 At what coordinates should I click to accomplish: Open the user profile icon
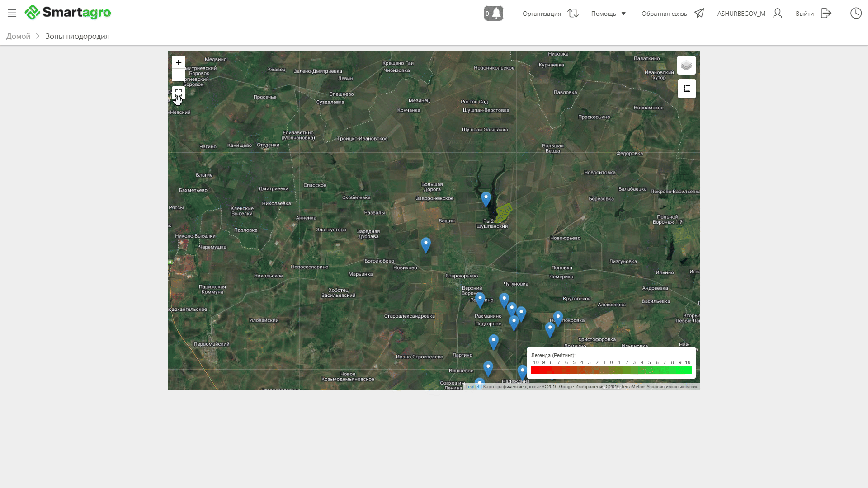pyautogui.click(x=777, y=14)
